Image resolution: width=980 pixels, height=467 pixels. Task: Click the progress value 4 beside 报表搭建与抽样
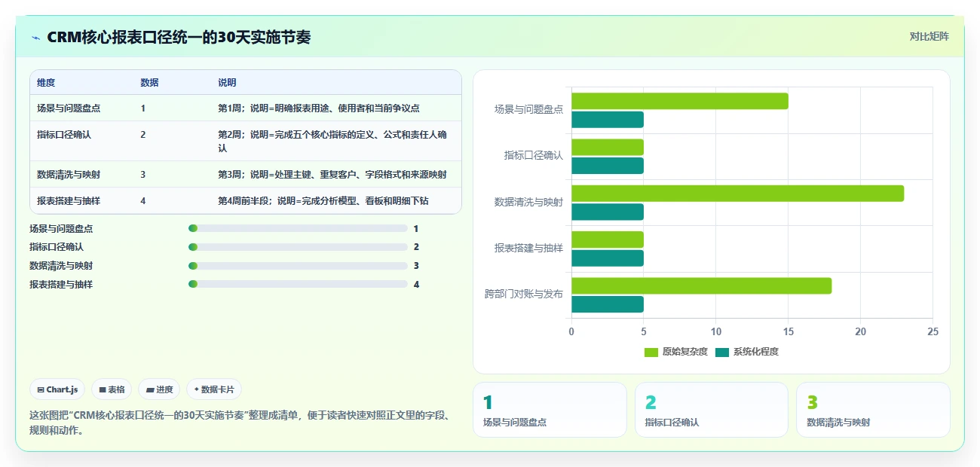(416, 284)
